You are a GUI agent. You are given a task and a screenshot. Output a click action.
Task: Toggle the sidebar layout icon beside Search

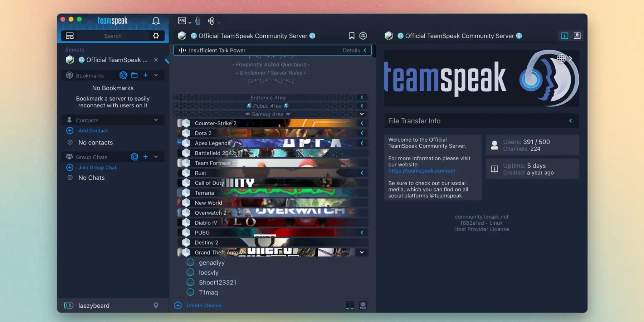[x=70, y=36]
